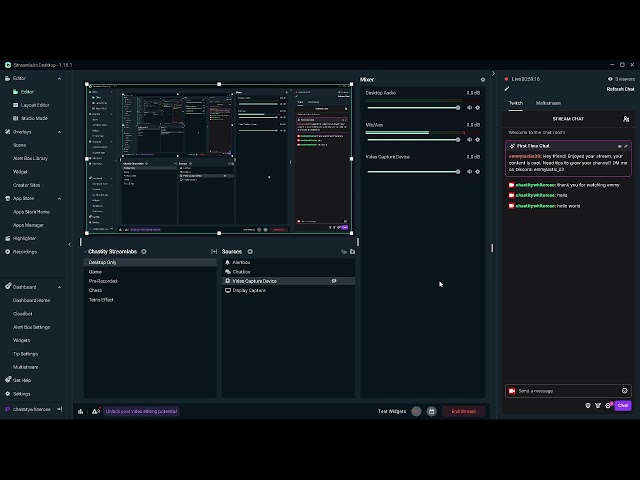
Task: Edit the First Time Chat highlight
Action: (626, 146)
